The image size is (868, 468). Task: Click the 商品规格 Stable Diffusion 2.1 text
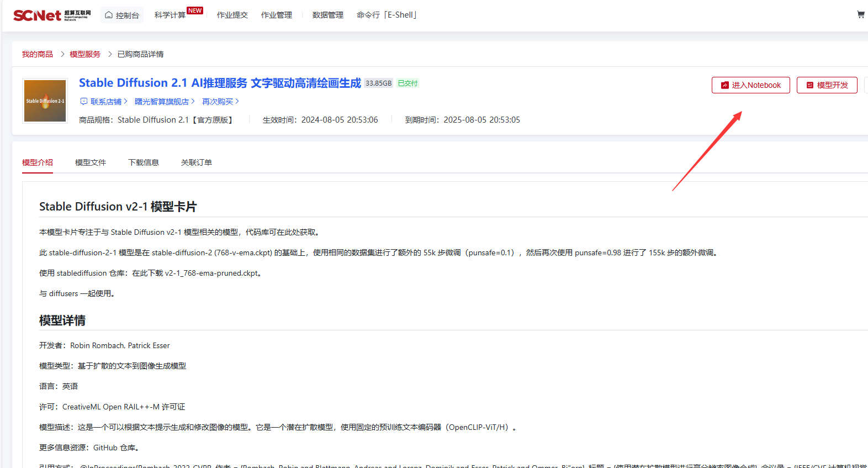157,120
